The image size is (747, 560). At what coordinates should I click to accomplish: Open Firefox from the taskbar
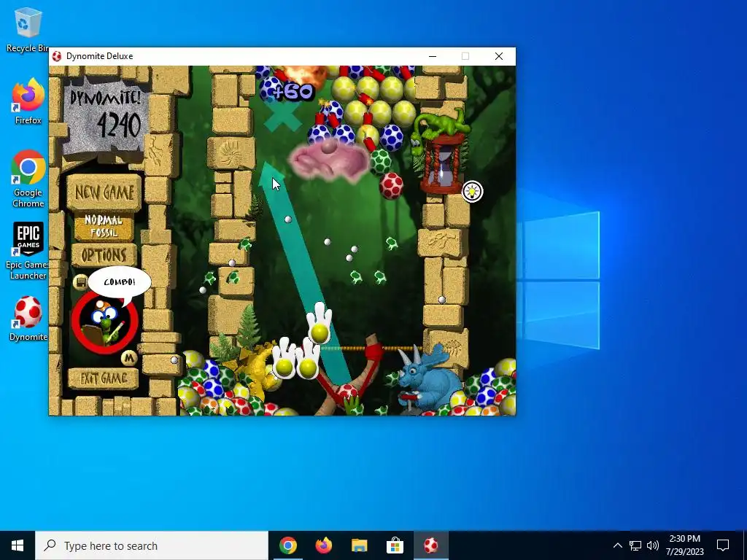323,545
